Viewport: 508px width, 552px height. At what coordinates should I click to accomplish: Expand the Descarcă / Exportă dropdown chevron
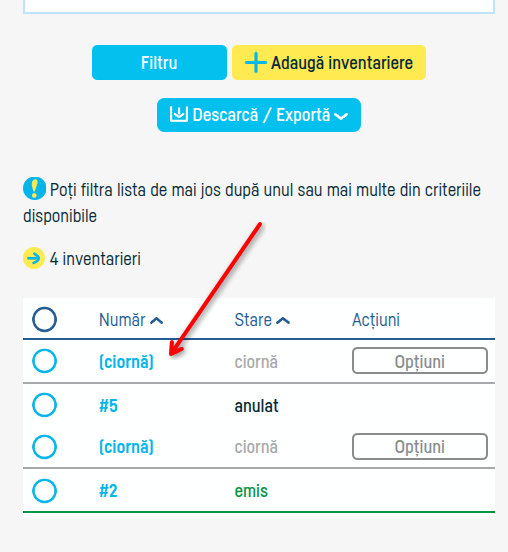click(341, 116)
